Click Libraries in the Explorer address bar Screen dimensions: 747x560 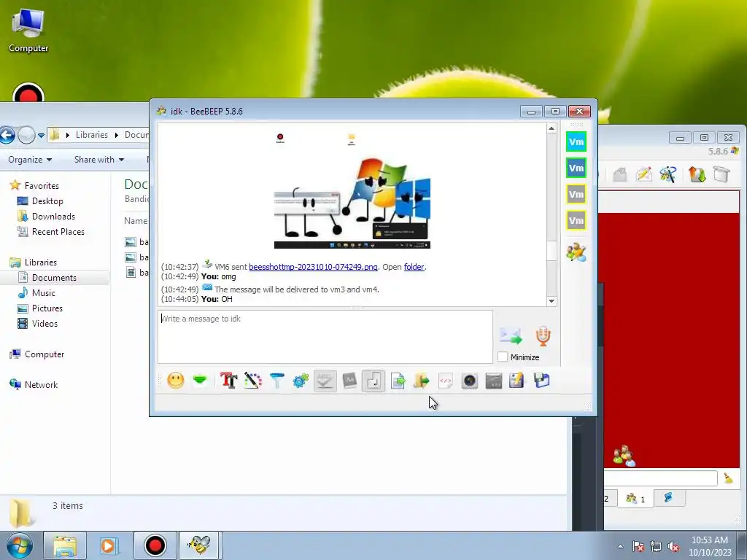pos(91,135)
